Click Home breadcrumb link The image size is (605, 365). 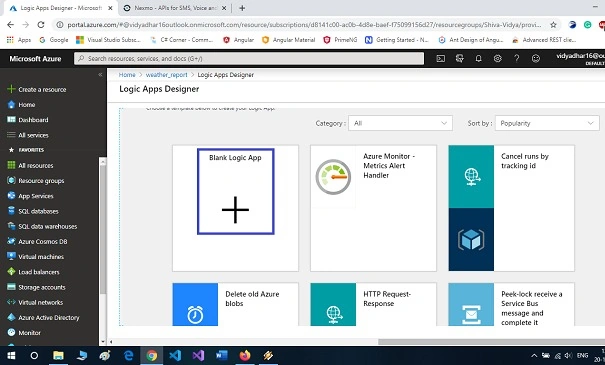pyautogui.click(x=127, y=75)
